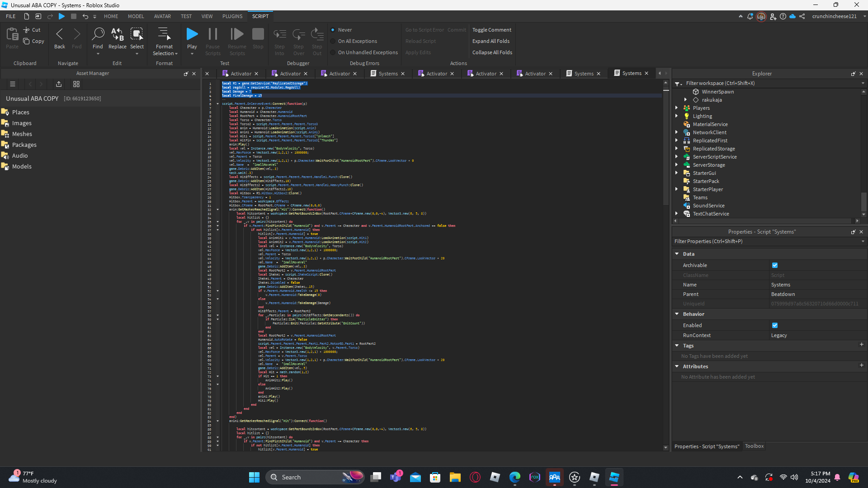This screenshot has width=868, height=488.
Task: Click the Select tool in Edit group
Action: click(137, 38)
